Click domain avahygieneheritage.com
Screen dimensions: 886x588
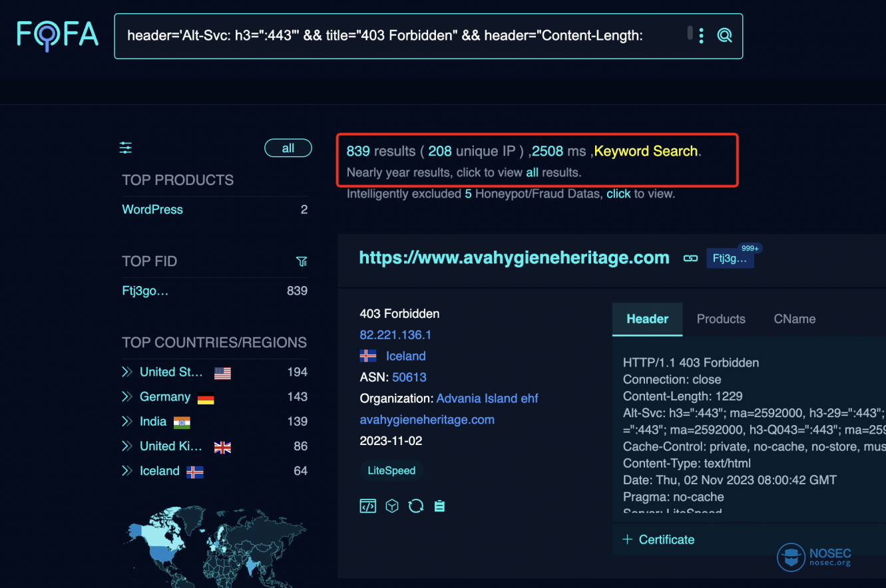tap(427, 420)
